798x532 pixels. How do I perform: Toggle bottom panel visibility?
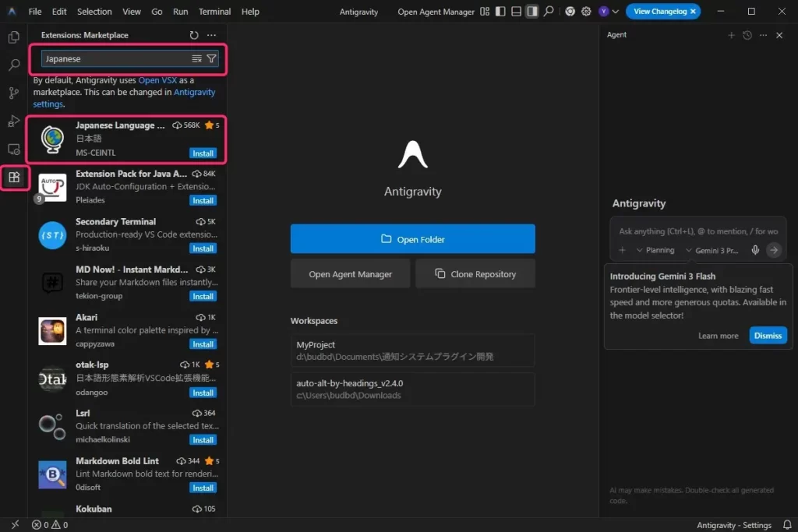pos(516,11)
